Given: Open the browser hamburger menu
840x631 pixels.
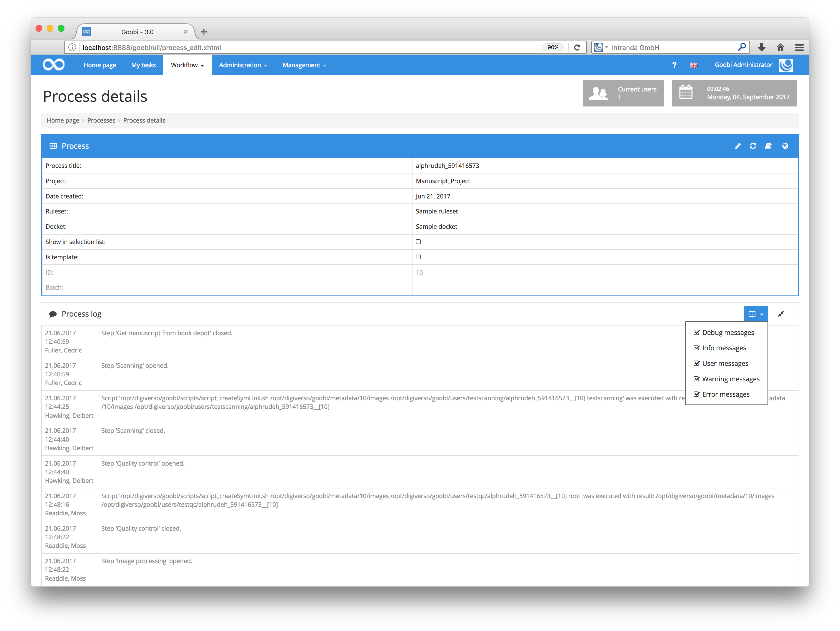Looking at the screenshot, I should click(x=799, y=48).
